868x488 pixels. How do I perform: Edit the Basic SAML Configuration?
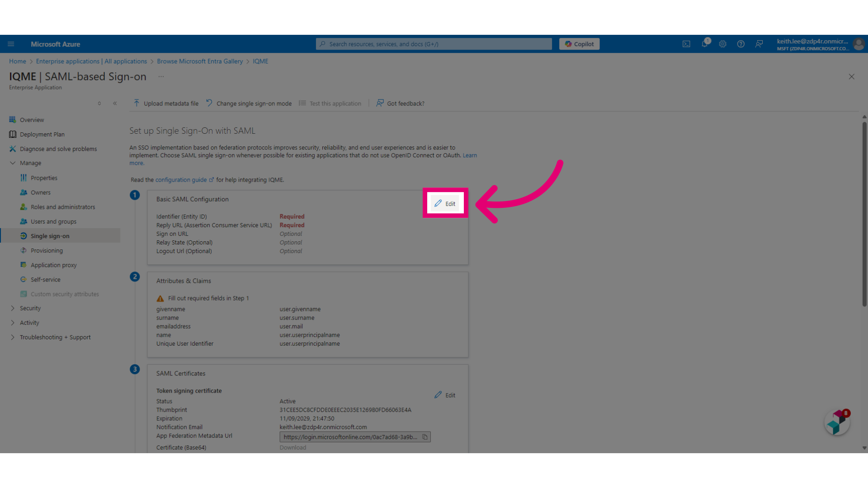445,203
